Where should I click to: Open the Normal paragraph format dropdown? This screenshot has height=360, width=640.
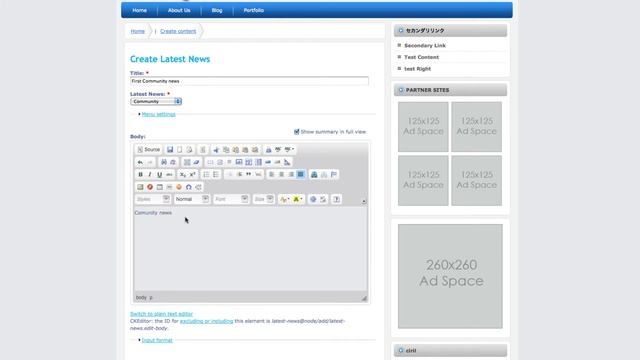[x=191, y=199]
